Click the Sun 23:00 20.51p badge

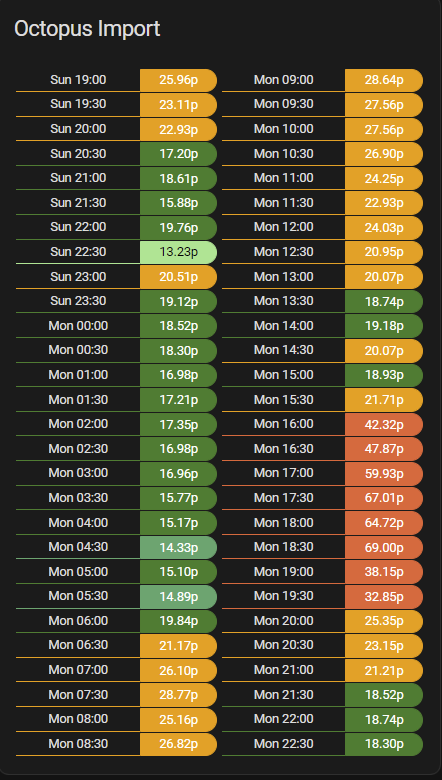tap(178, 277)
